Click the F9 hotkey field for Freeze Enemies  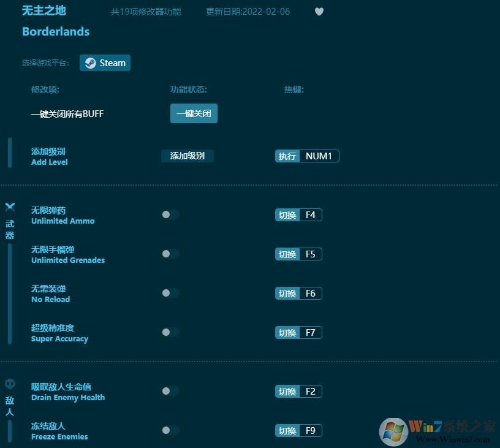(x=309, y=430)
